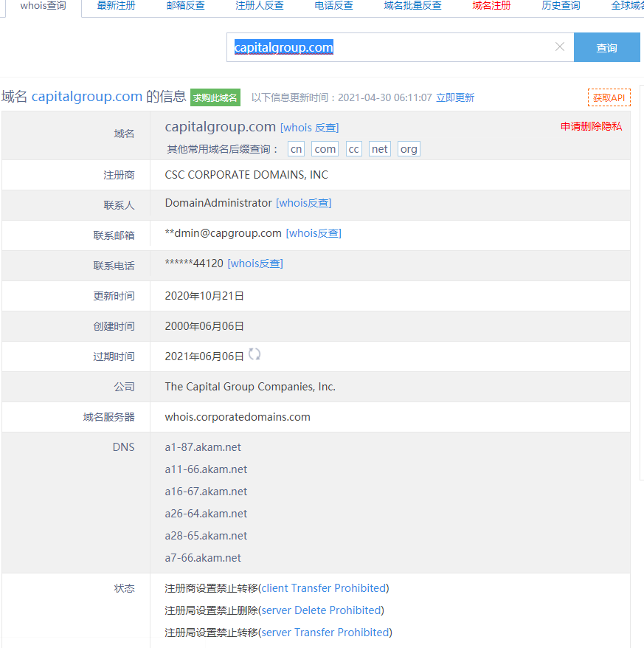Click the 获取API button
Screen dimensions: 644x648
click(x=609, y=97)
